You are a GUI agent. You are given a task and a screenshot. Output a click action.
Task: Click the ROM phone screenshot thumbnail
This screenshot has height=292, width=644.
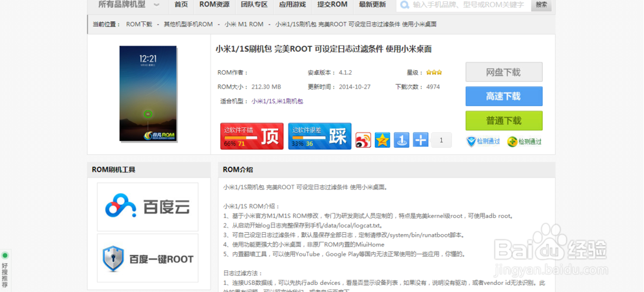(x=148, y=93)
